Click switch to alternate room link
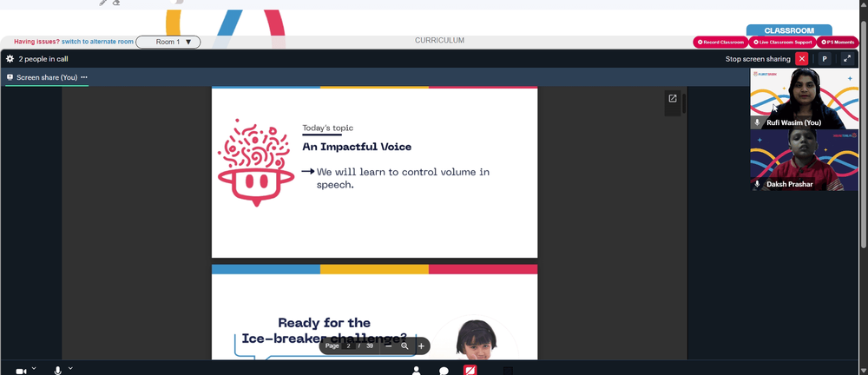 [97, 42]
